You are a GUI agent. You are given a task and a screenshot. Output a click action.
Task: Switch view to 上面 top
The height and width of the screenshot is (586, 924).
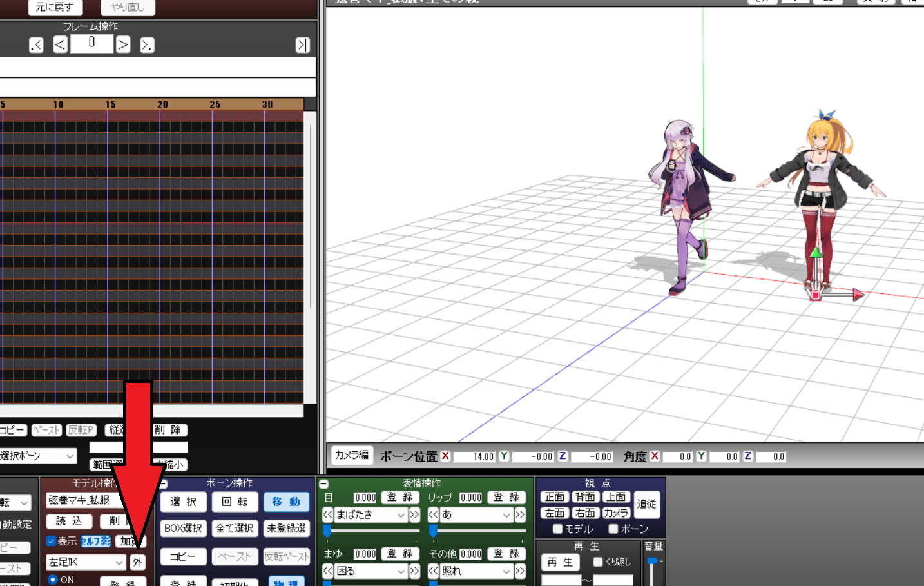[616, 496]
